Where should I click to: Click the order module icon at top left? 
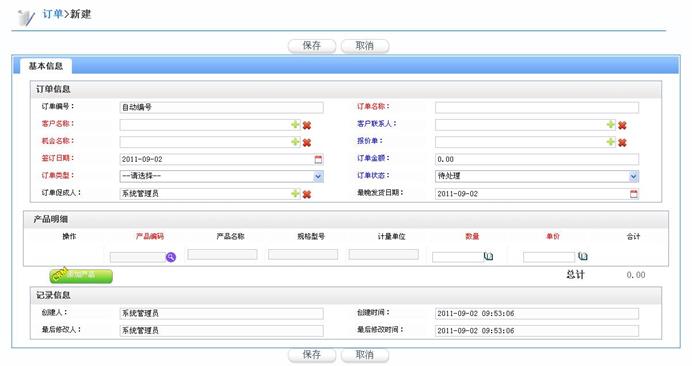tap(26, 18)
